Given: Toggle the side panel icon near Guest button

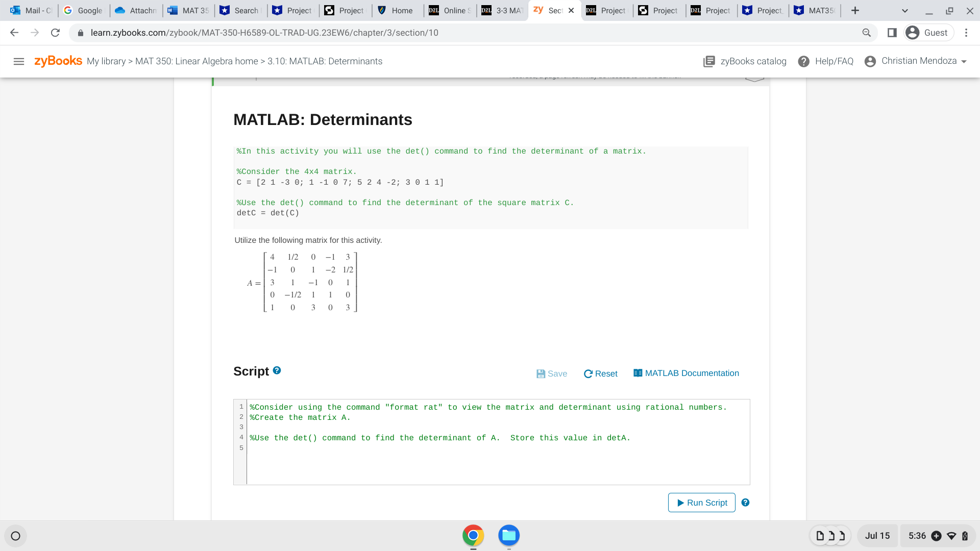Looking at the screenshot, I should click(x=891, y=32).
